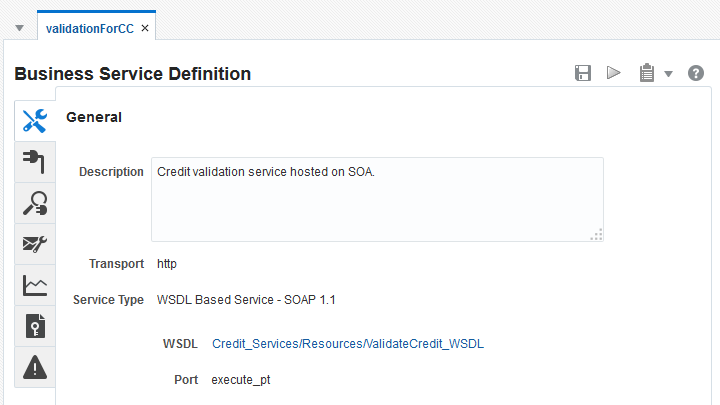This screenshot has width=720, height=405.
Task: Open the Security tab (key document icon)
Action: (34, 326)
